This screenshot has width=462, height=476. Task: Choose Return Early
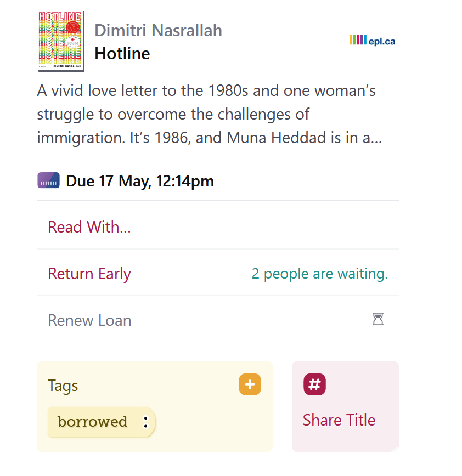[x=89, y=274]
